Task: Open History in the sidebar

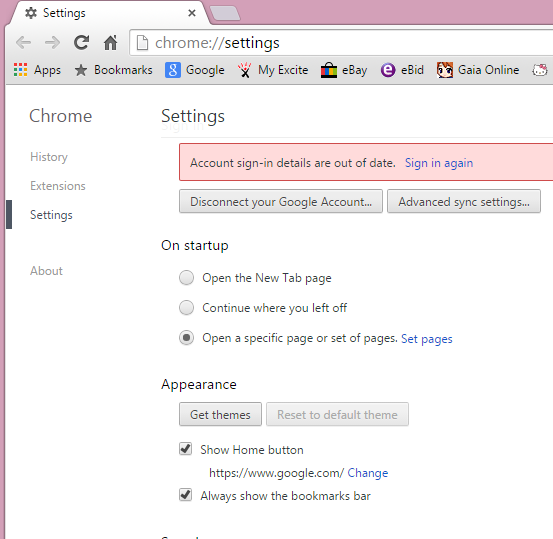Action: tap(49, 157)
